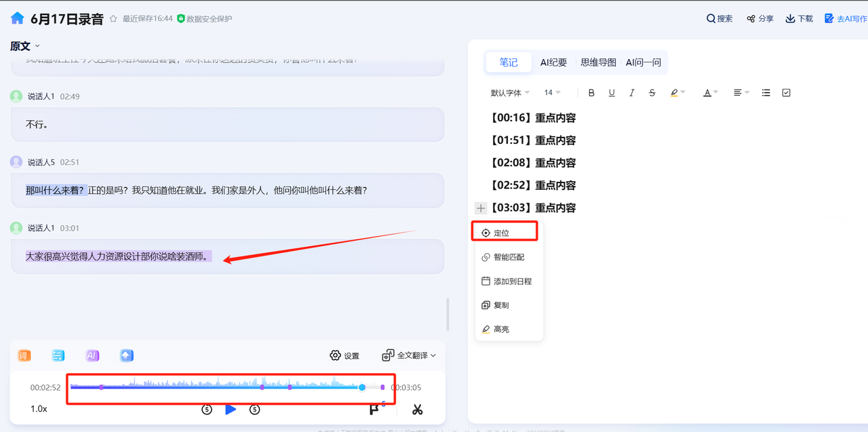
Task: Click the flag marker icon in player
Action: 374,410
